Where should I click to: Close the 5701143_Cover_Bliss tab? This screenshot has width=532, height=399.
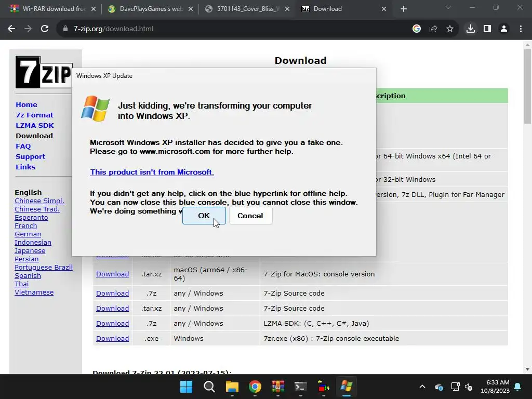click(x=287, y=9)
